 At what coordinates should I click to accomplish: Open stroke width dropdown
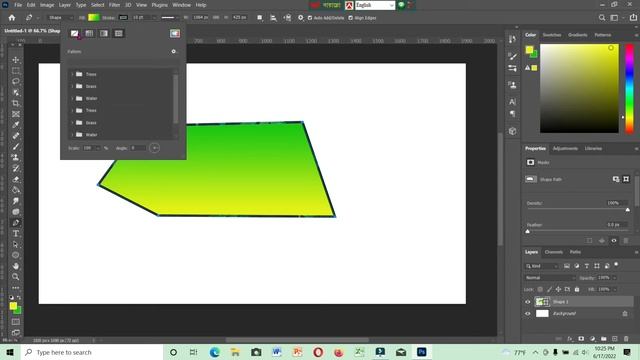click(x=154, y=18)
